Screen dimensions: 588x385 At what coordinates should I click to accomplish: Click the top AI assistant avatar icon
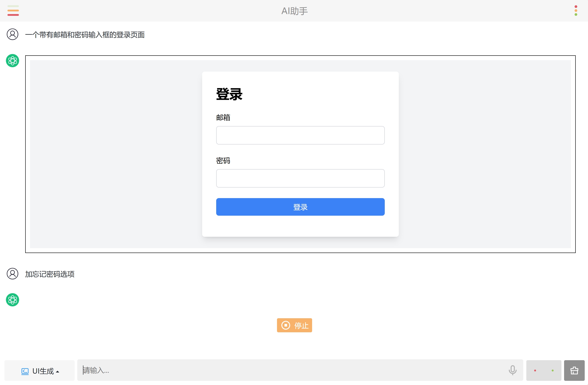pos(12,61)
